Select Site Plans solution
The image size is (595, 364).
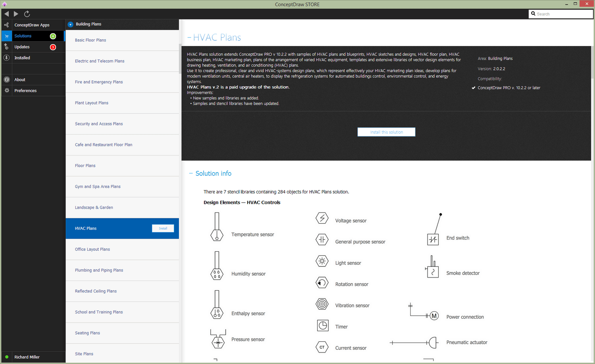[x=122, y=354]
